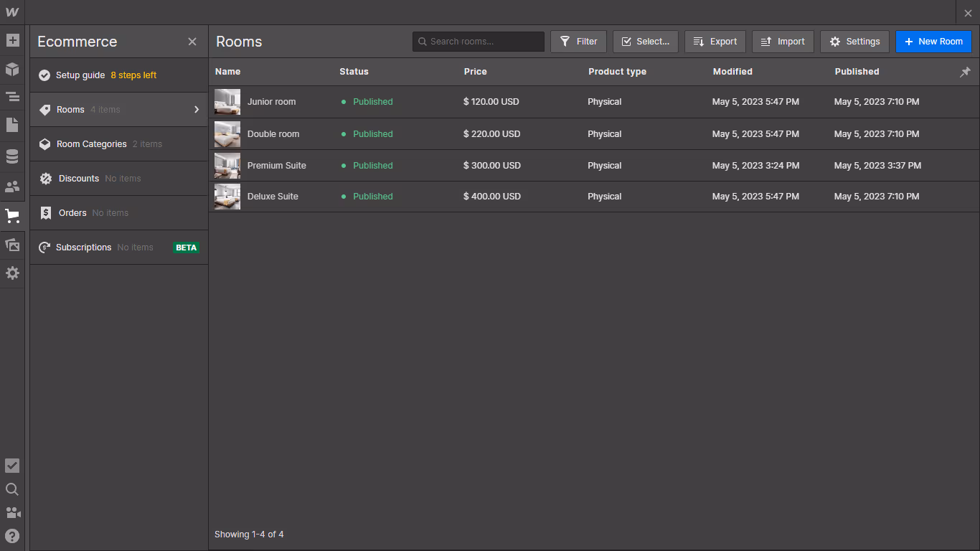Toggle Published status filter on Junior room
The width and height of the screenshot is (980, 551).
click(x=367, y=101)
